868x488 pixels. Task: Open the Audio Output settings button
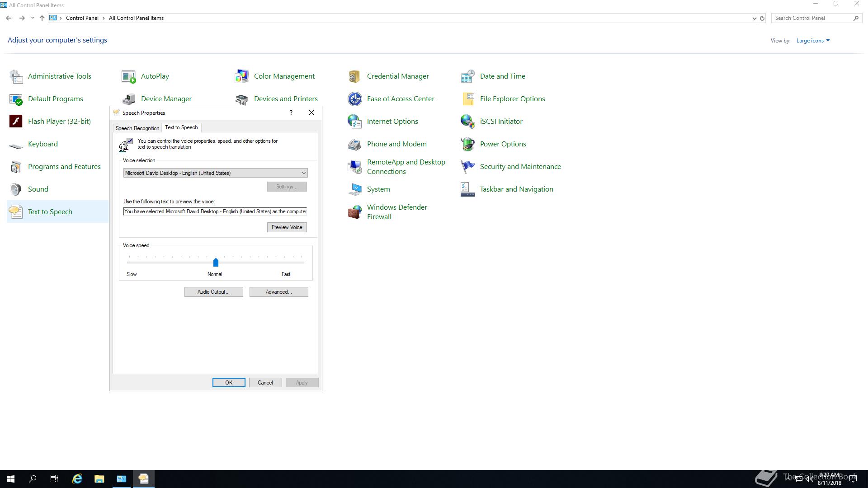tap(213, 292)
